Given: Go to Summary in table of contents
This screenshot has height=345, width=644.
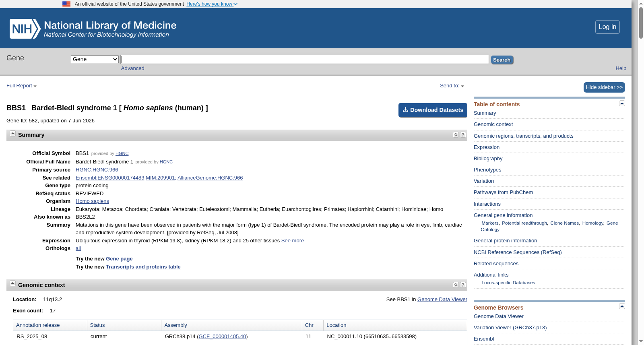Looking at the screenshot, I should pos(485,113).
